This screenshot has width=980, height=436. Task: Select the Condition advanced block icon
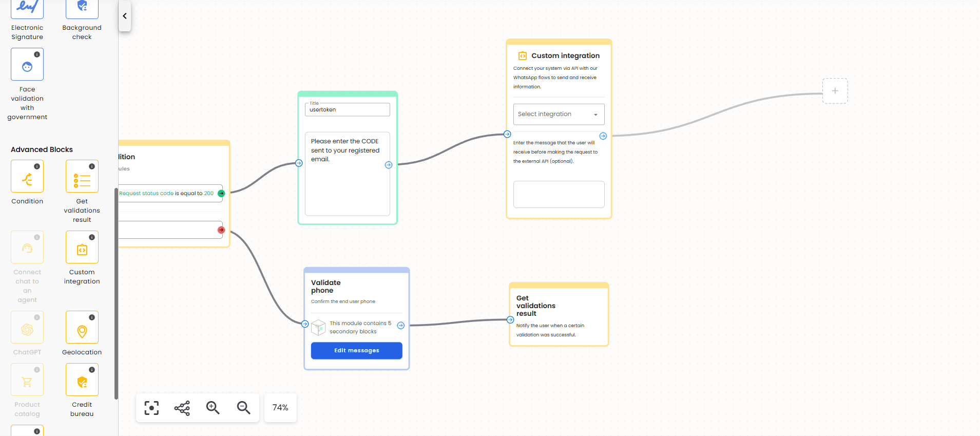coord(27,176)
